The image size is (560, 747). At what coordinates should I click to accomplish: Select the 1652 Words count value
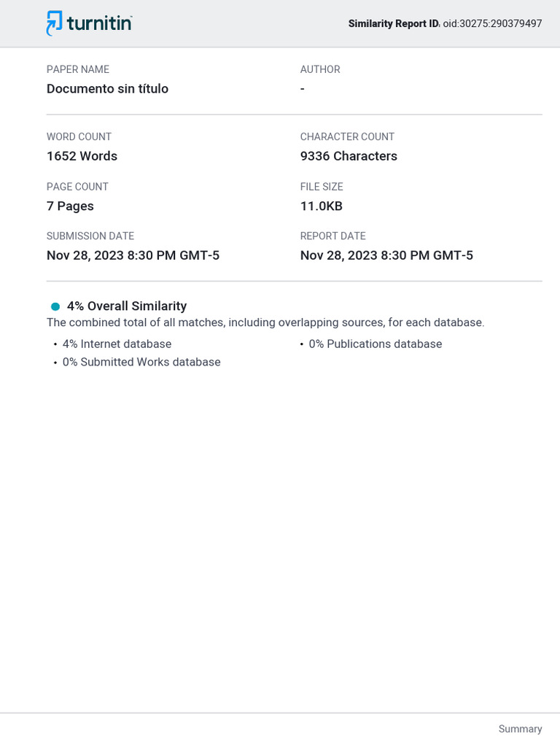click(x=82, y=156)
